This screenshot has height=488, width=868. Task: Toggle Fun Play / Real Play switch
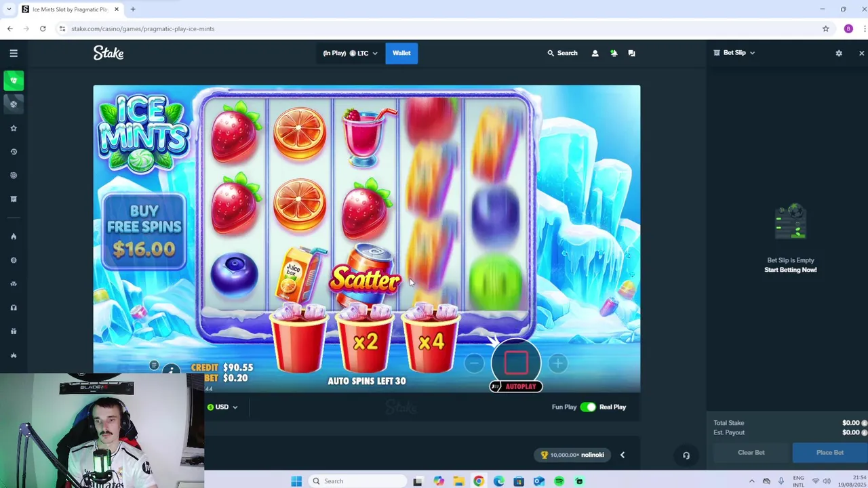pos(588,407)
